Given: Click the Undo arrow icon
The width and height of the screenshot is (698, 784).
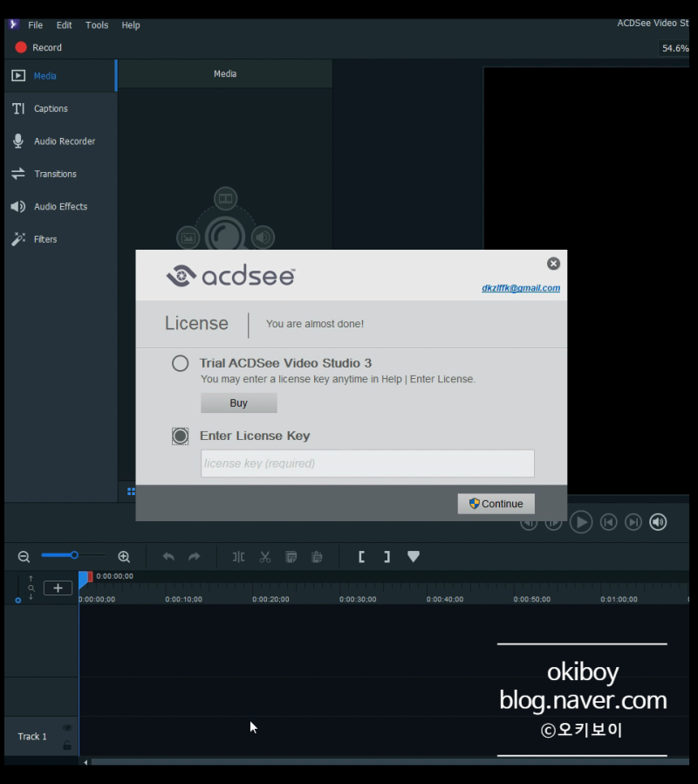Looking at the screenshot, I should coord(168,556).
